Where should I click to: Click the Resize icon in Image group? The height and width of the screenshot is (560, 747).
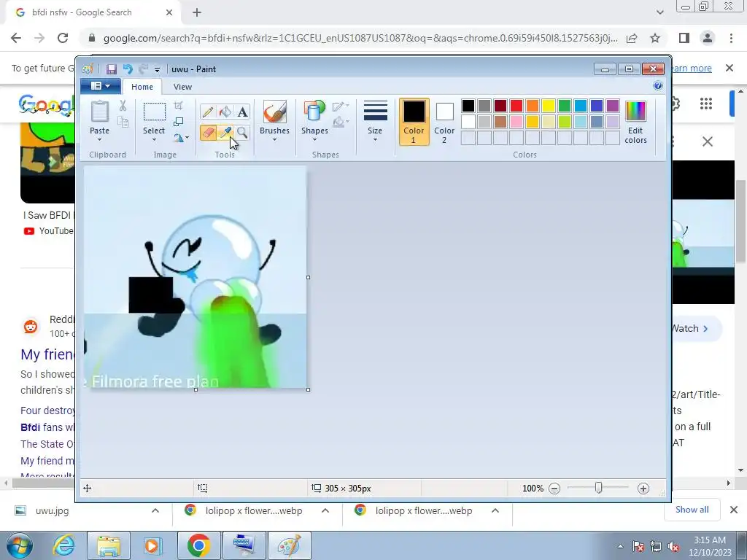coord(179,122)
